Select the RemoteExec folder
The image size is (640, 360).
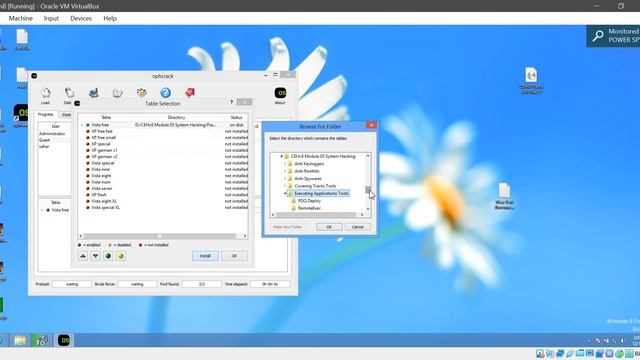pyautogui.click(x=306, y=208)
